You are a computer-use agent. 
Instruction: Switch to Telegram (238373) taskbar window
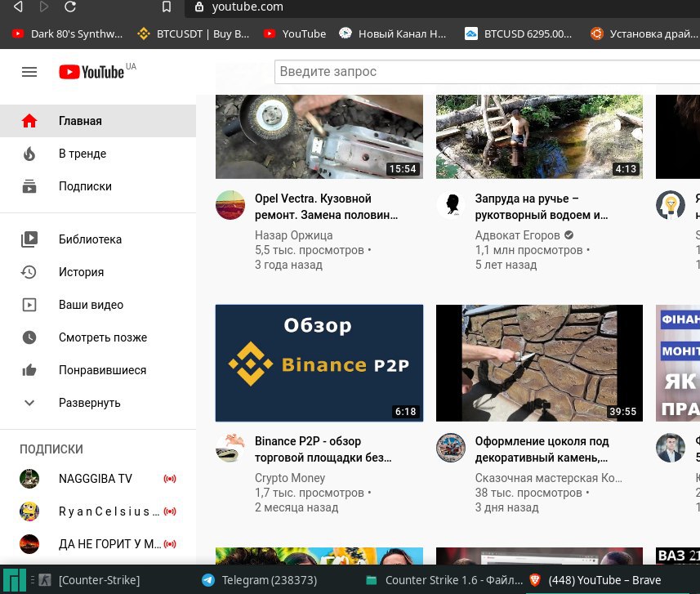coord(260,580)
